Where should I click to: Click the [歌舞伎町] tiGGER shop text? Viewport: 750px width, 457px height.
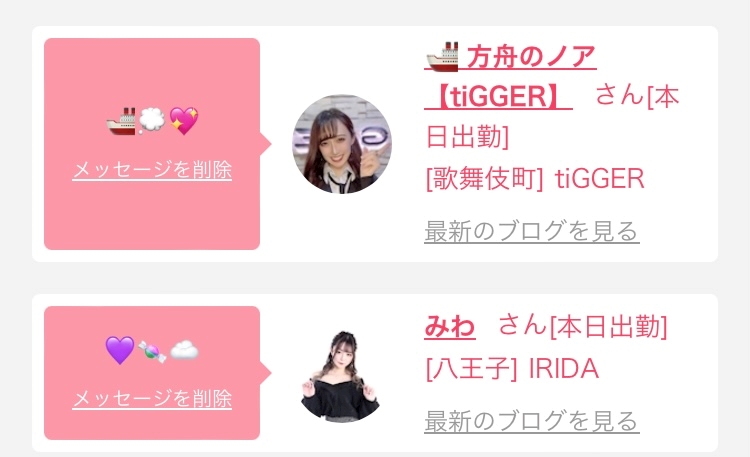coord(535,179)
